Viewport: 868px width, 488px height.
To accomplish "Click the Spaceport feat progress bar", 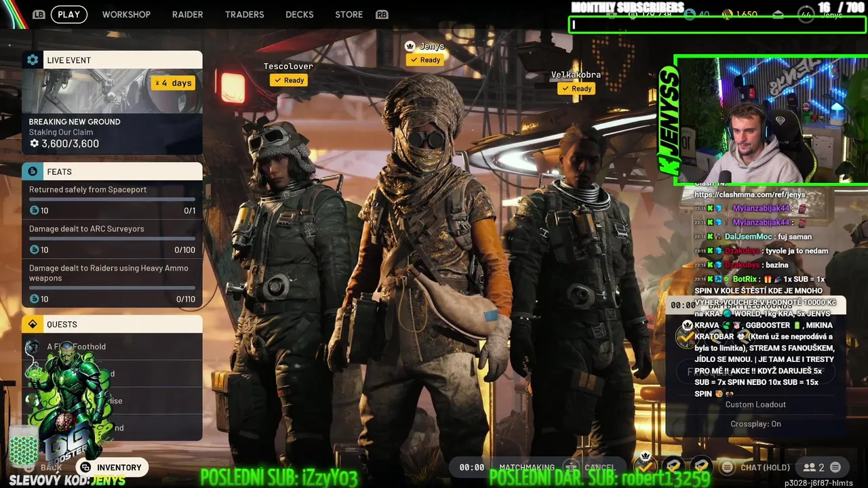I will point(112,199).
